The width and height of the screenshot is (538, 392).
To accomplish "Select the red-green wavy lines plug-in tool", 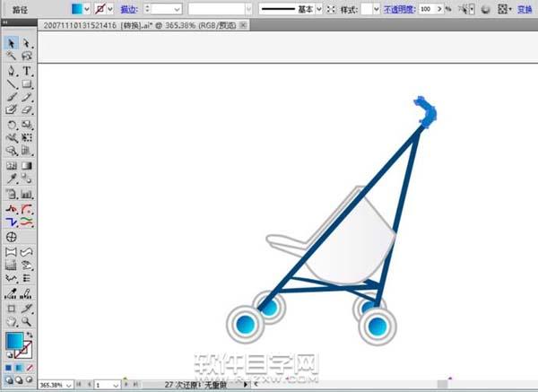I will [26, 222].
